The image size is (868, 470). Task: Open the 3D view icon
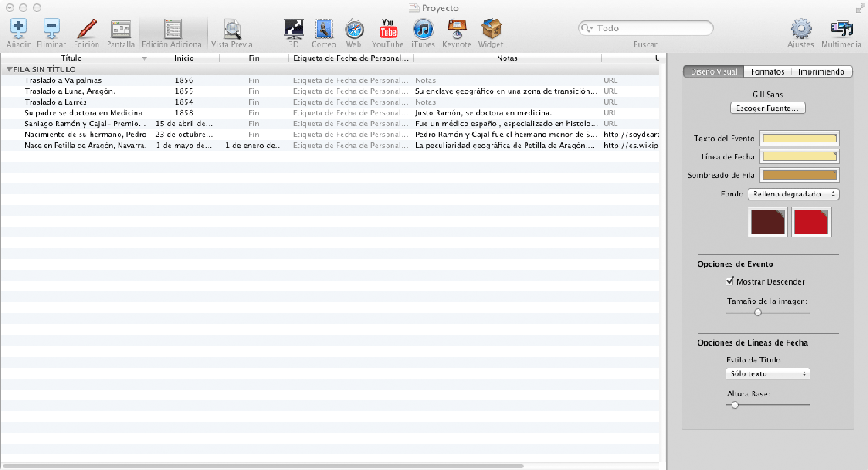293,29
